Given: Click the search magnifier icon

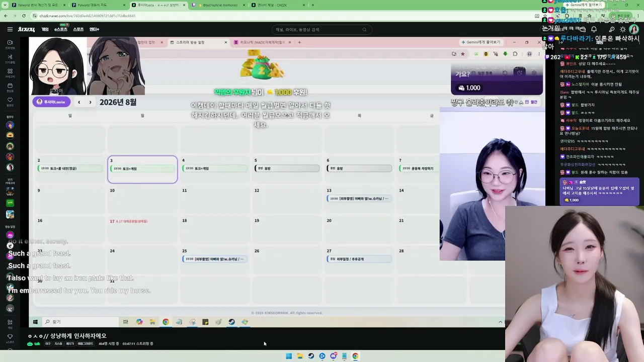Looking at the screenshot, I should tap(364, 30).
